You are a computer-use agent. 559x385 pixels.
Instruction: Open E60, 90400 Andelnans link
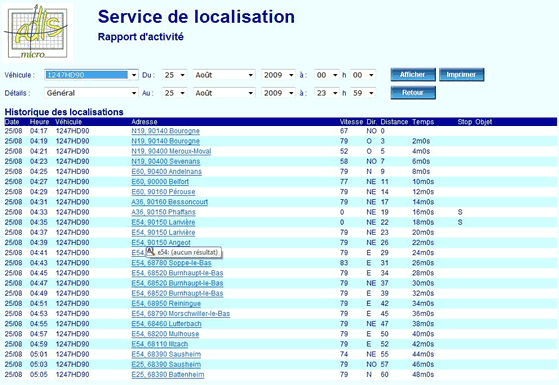pyautogui.click(x=166, y=171)
